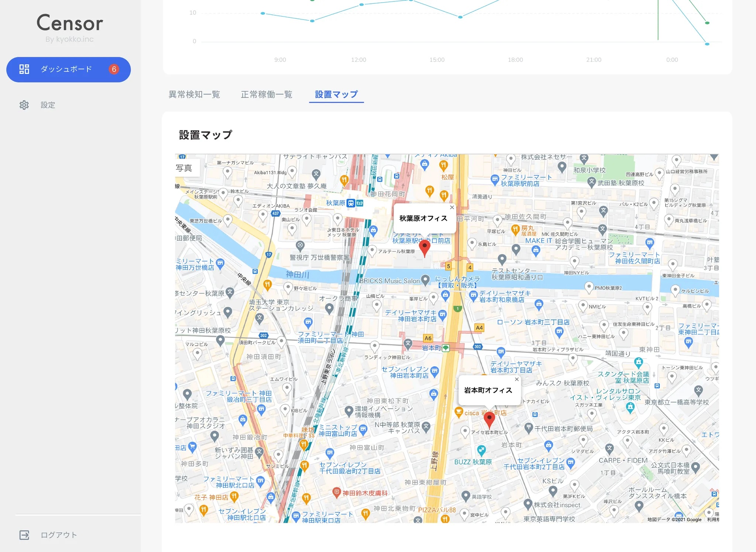Image resolution: width=756 pixels, height=552 pixels.
Task: Click the settings gear icon
Action: pos(24,105)
